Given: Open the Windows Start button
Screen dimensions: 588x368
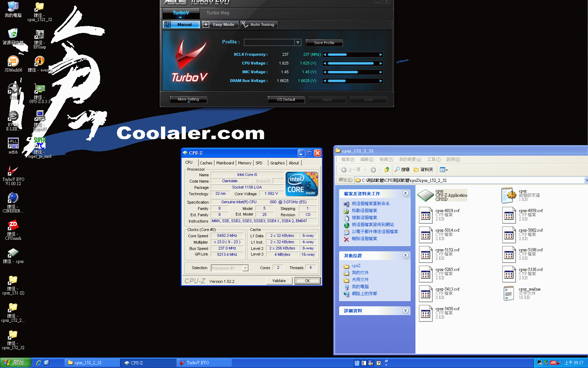Looking at the screenshot, I should click(x=16, y=363).
